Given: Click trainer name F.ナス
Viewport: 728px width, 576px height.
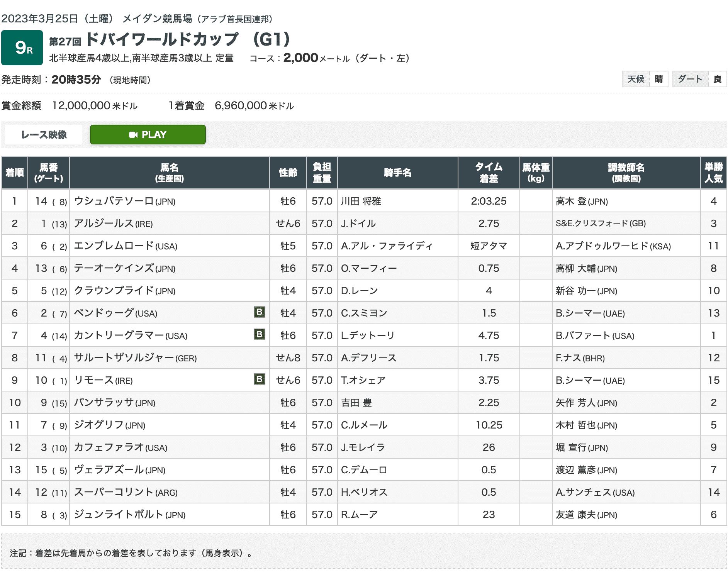Looking at the screenshot, I should [568, 358].
